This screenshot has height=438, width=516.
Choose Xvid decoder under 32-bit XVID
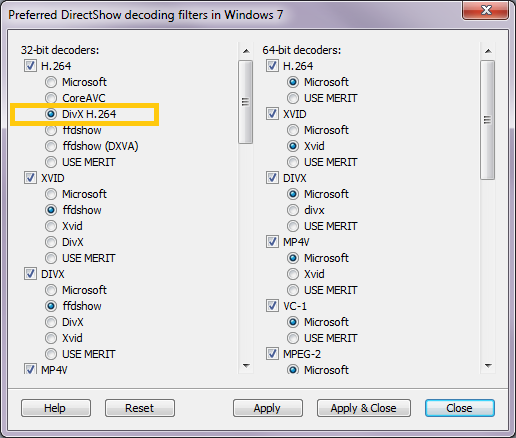coord(51,226)
